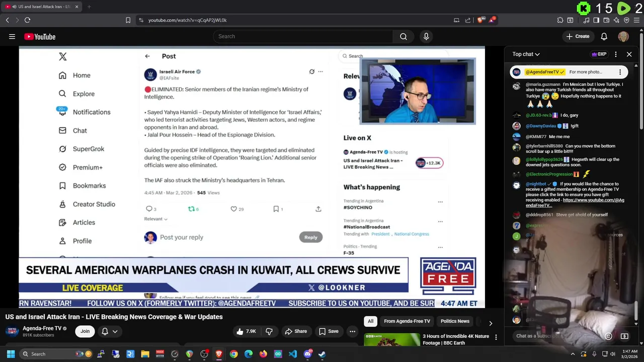
Task: Switch to the US and Israel Attack Iran tab
Action: [x=41, y=7]
